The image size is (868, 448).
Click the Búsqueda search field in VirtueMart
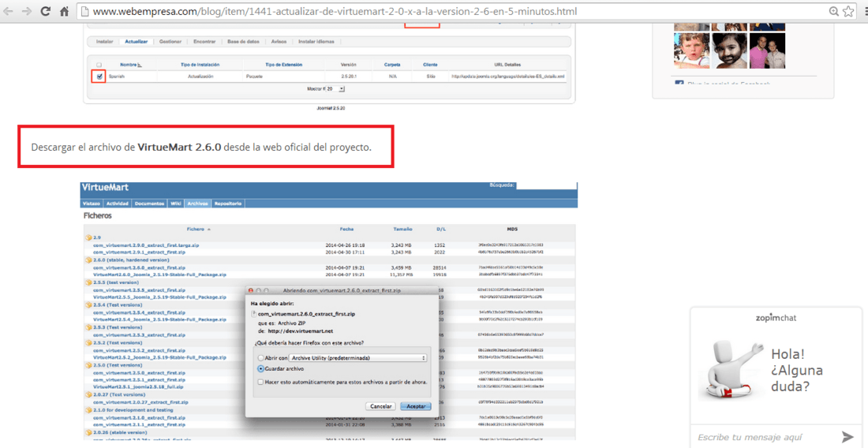pyautogui.click(x=546, y=186)
